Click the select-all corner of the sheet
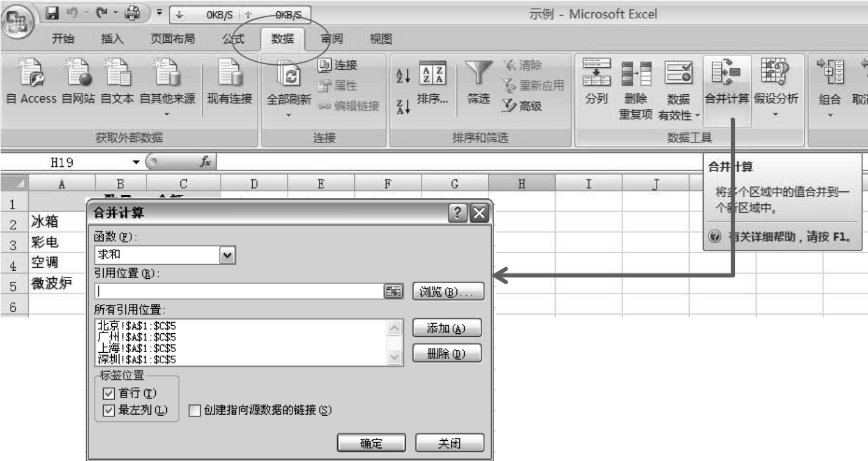This screenshot has width=868, height=461. point(13,183)
